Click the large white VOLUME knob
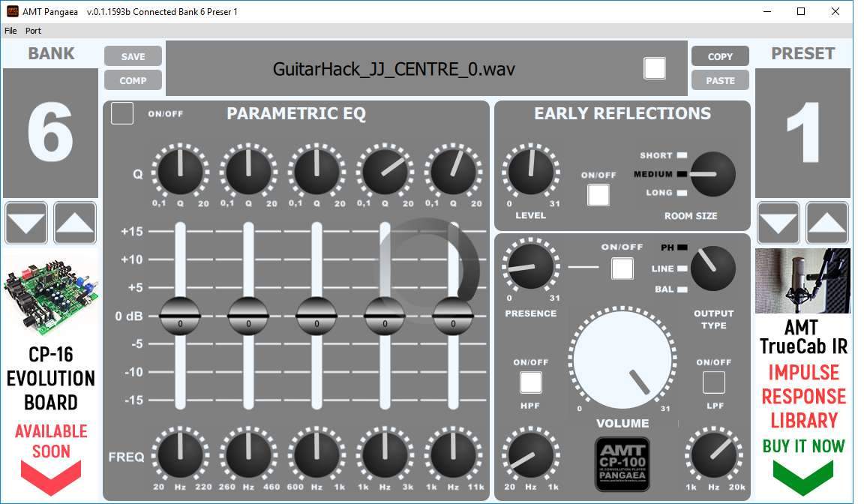This screenshot has width=864, height=504. pos(622,360)
